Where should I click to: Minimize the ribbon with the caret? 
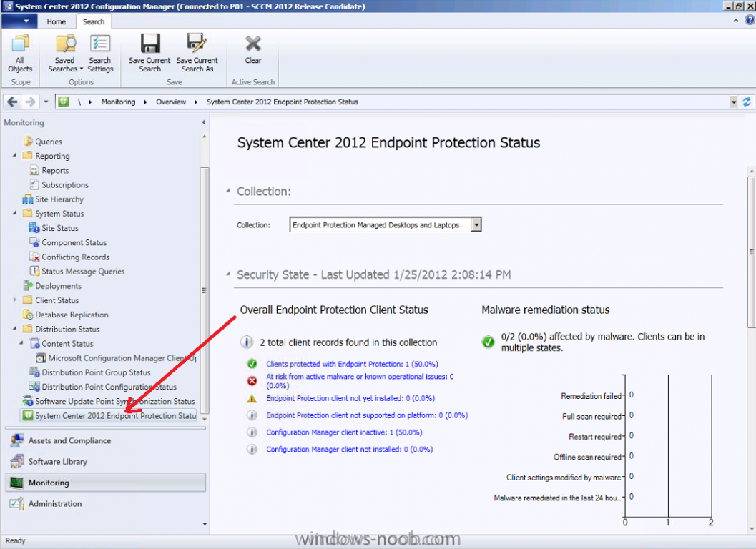pos(736,20)
